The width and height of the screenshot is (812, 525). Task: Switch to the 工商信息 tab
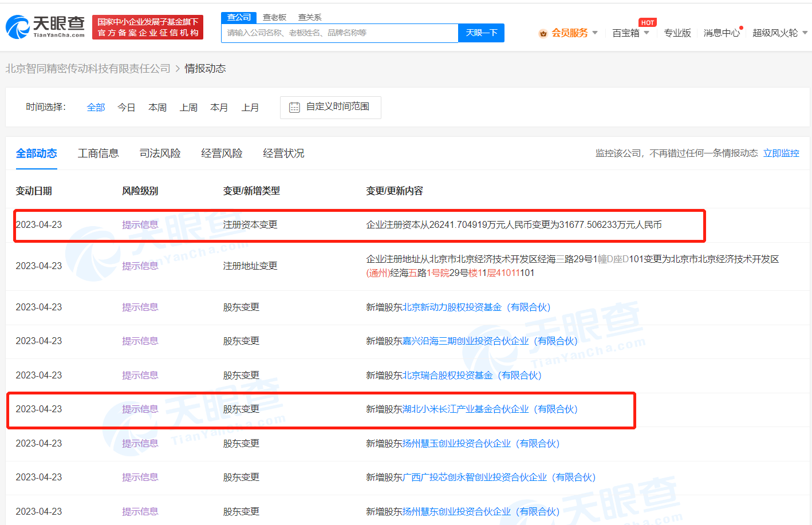[98, 153]
